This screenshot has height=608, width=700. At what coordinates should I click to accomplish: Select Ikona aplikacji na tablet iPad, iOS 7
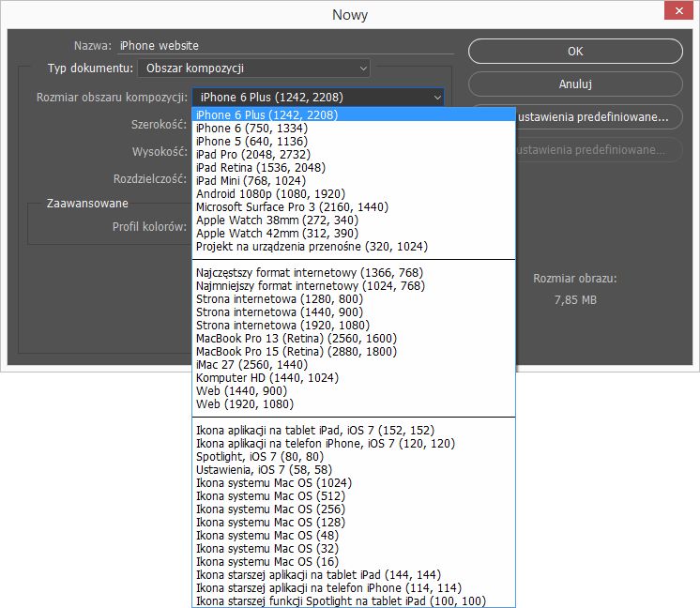pos(354,431)
